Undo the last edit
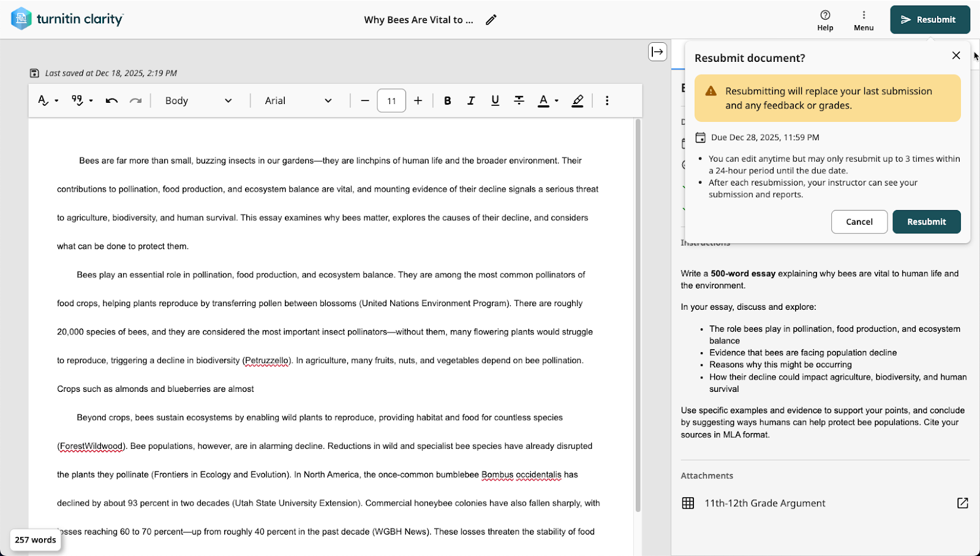The image size is (980, 556). pos(111,100)
